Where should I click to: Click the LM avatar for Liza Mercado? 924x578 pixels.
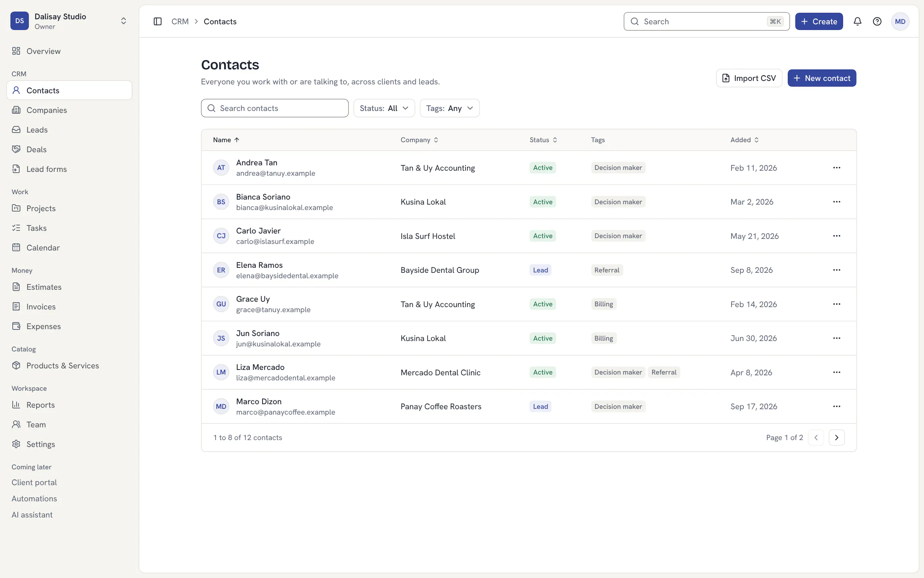coord(221,372)
